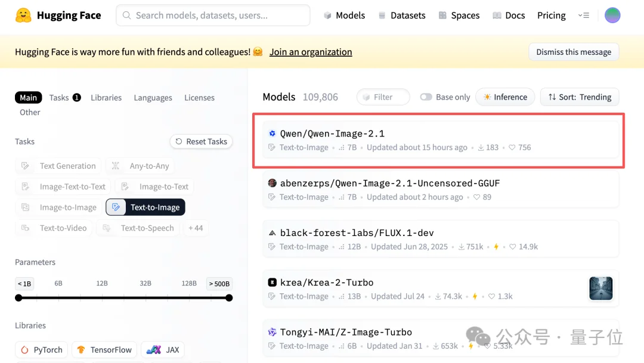Screen dimensions: 644x363
Task: Click the Tongyi-MAI organization icon
Action: tap(272, 332)
